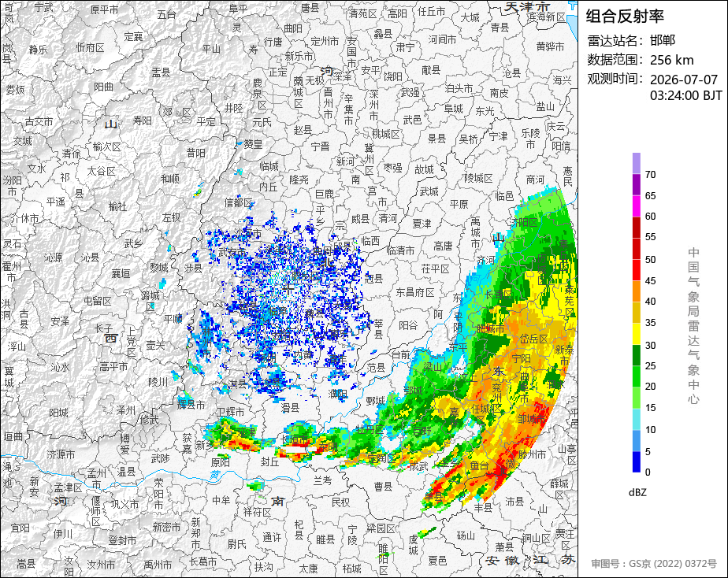Click the 审图号 GS京 (2022) 0372号 text

click(654, 564)
